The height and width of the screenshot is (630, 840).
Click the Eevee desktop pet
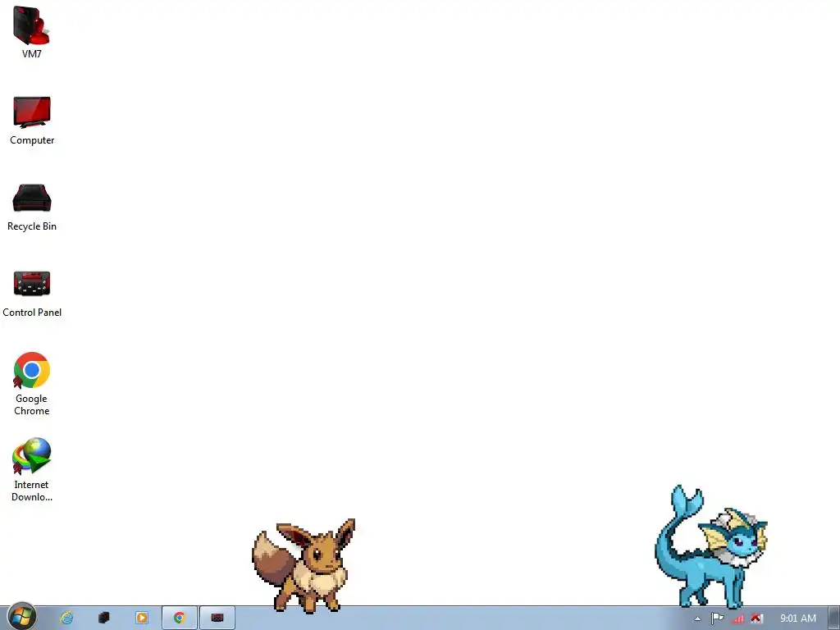click(x=304, y=565)
